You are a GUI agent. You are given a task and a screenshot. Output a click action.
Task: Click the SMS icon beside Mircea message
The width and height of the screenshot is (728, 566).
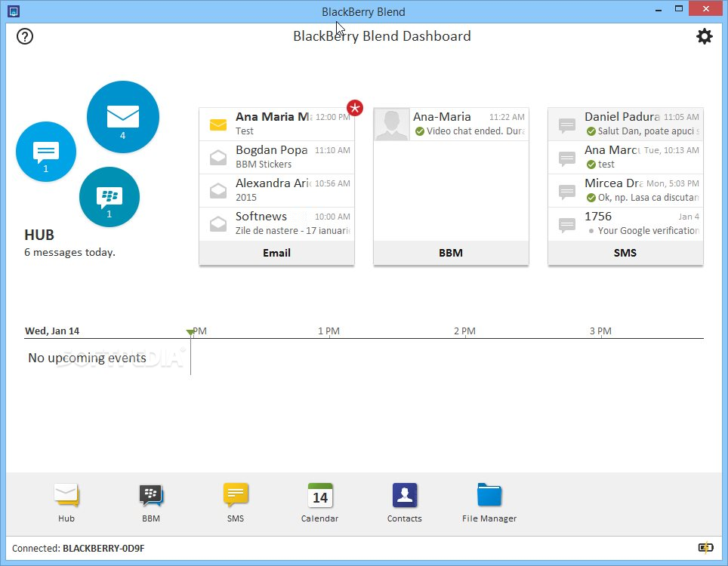567,192
